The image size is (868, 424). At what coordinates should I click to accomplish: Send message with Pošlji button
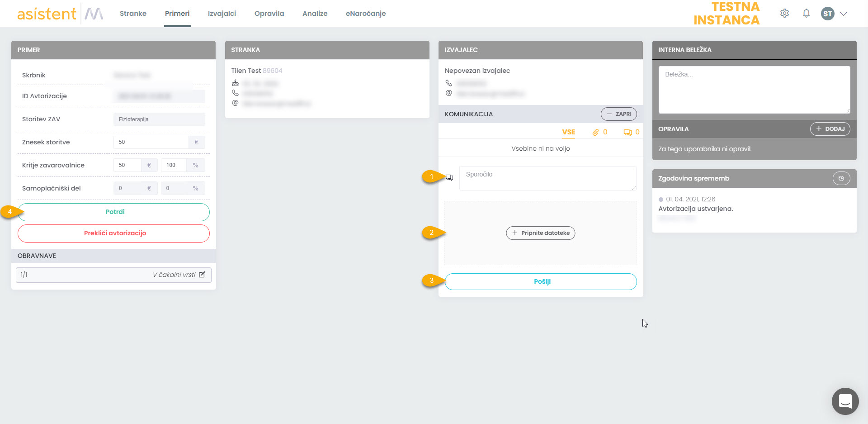click(541, 281)
